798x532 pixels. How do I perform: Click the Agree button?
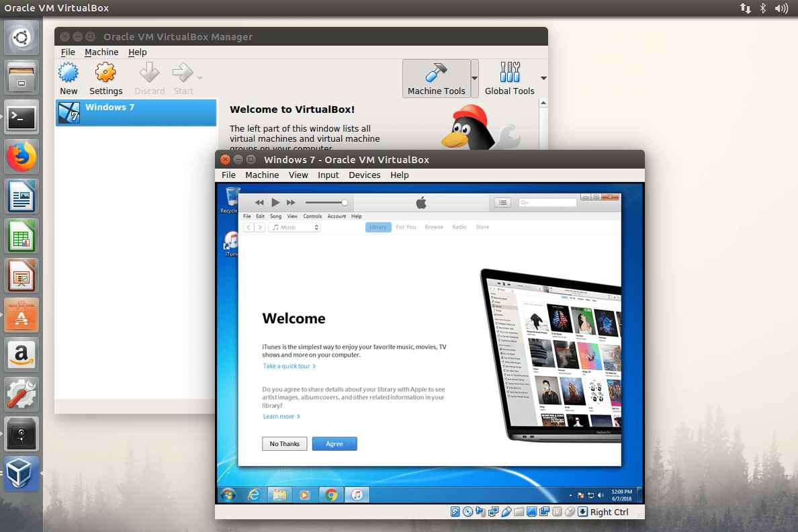(335, 444)
